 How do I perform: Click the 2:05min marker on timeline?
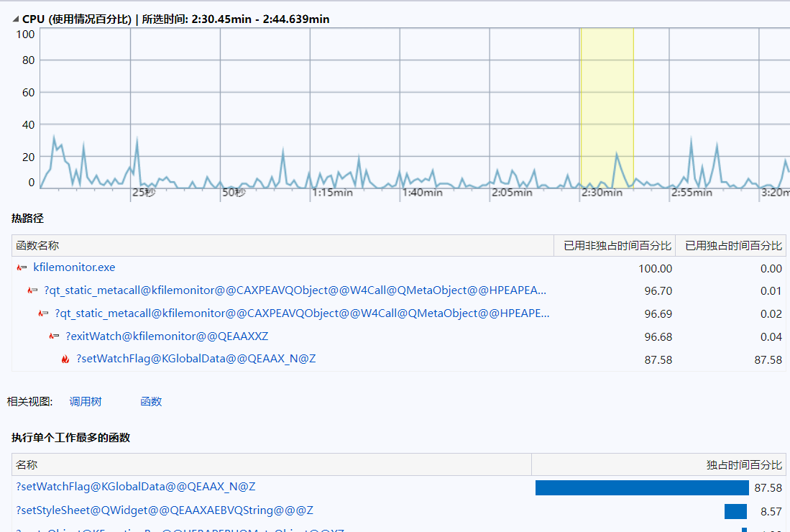tap(511, 193)
